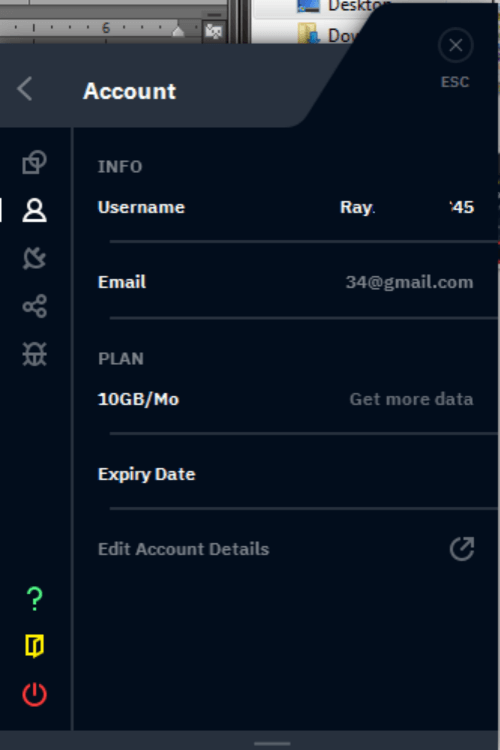The width and height of the screenshot is (500, 750).
Task: Click the Username value text
Action: click(407, 207)
